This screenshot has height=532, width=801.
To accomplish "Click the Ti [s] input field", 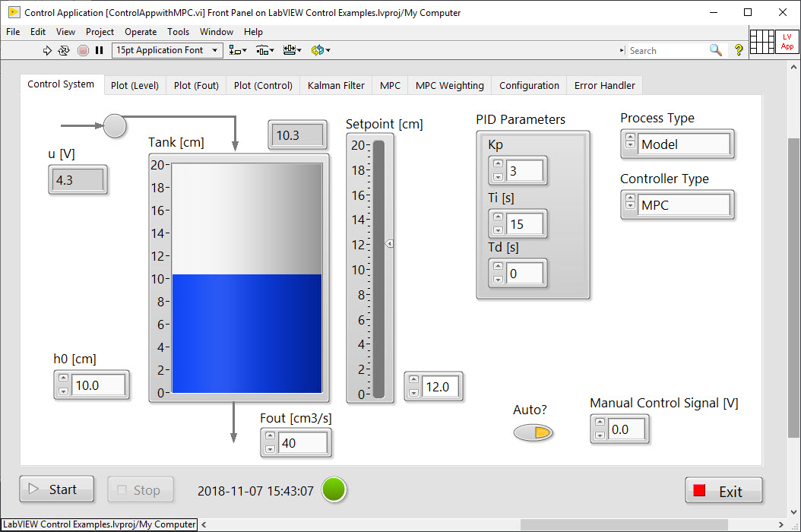I will [524, 224].
